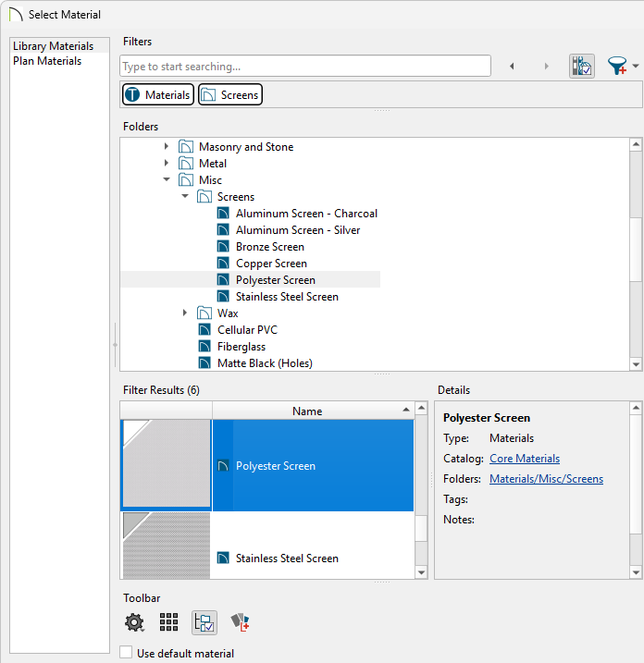This screenshot has height=663, width=644.
Task: Expand the Wax folder
Action: click(185, 313)
